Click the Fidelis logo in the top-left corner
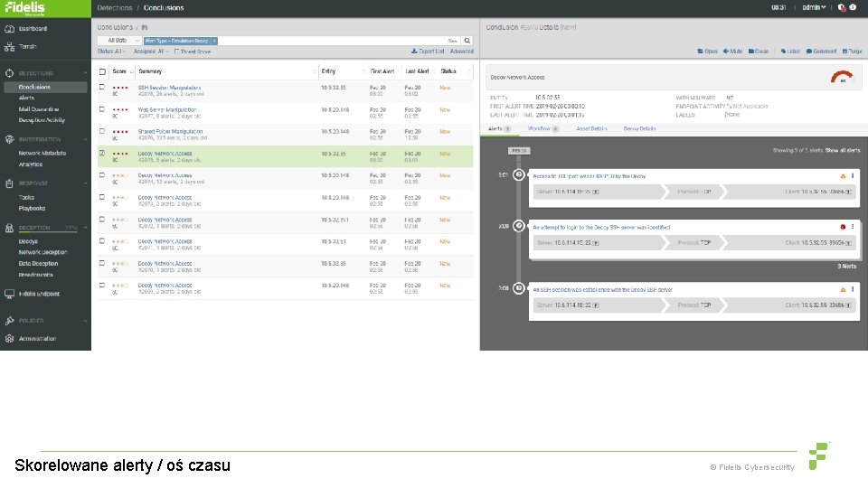Viewport: 868px width, 488px height. (24, 8)
